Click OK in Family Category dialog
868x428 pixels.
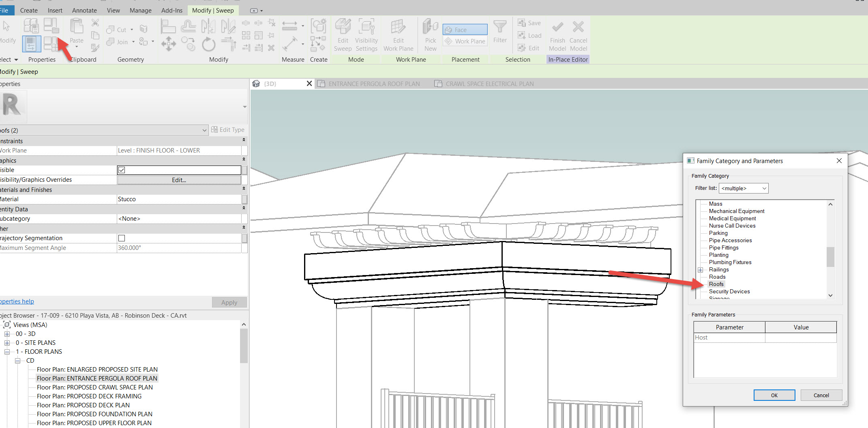click(x=774, y=395)
